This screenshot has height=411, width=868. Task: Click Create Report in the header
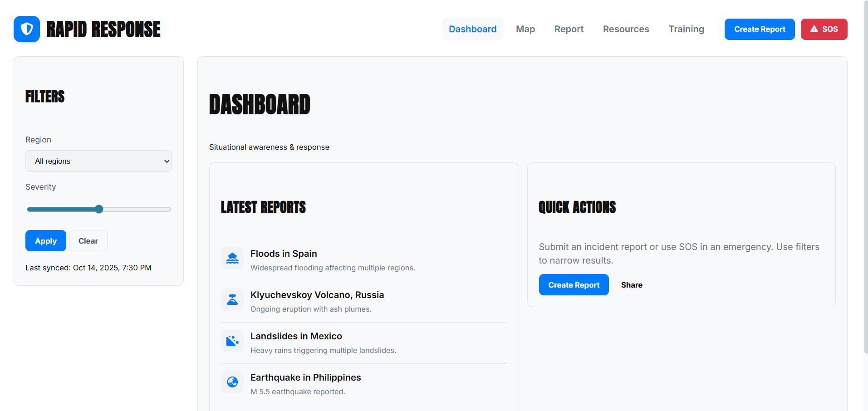pos(759,29)
